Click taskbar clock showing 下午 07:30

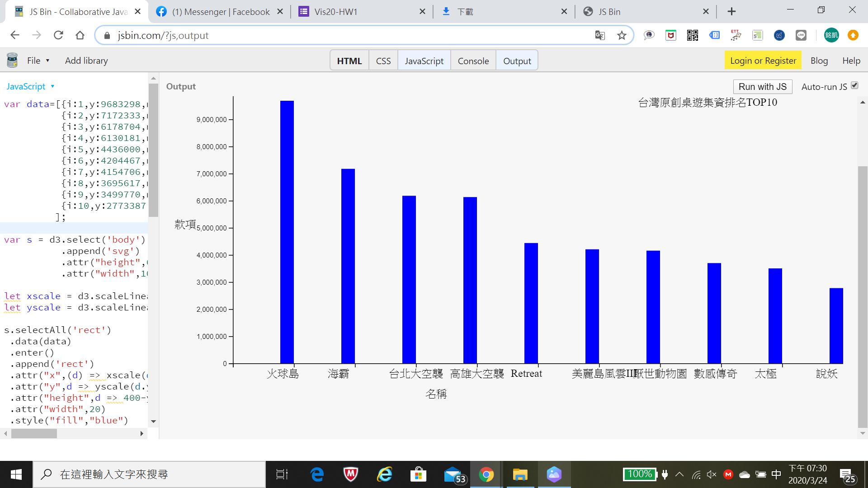tap(808, 474)
